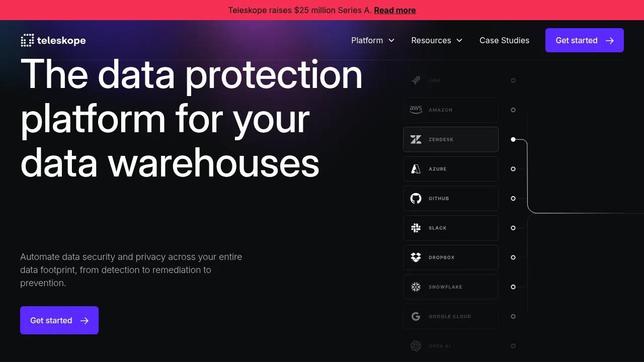Click the connector dot beside Google Cloud
The width and height of the screenshot is (644, 362).
click(513, 316)
